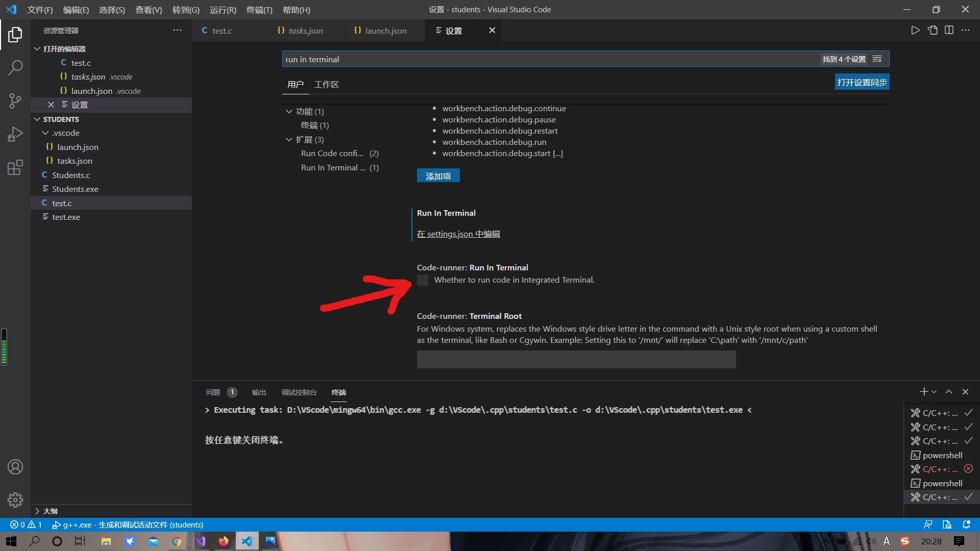980x551 pixels.
Task: Open Run and Debug view icon
Action: (x=15, y=134)
